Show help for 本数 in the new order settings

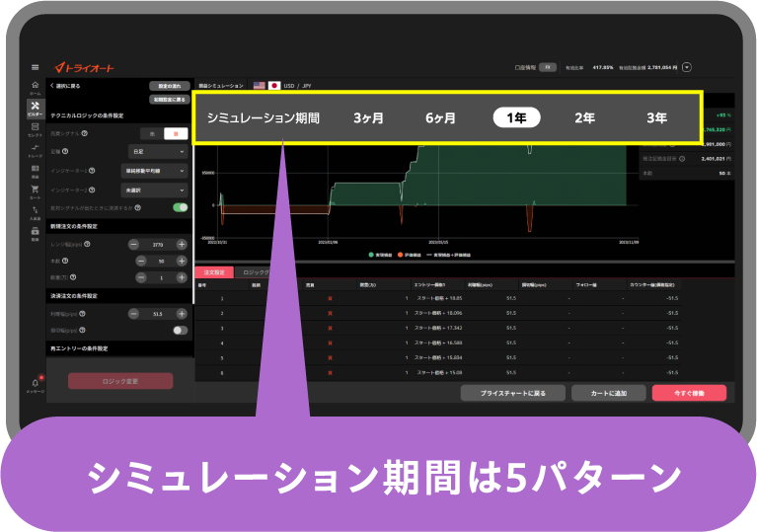65,261
